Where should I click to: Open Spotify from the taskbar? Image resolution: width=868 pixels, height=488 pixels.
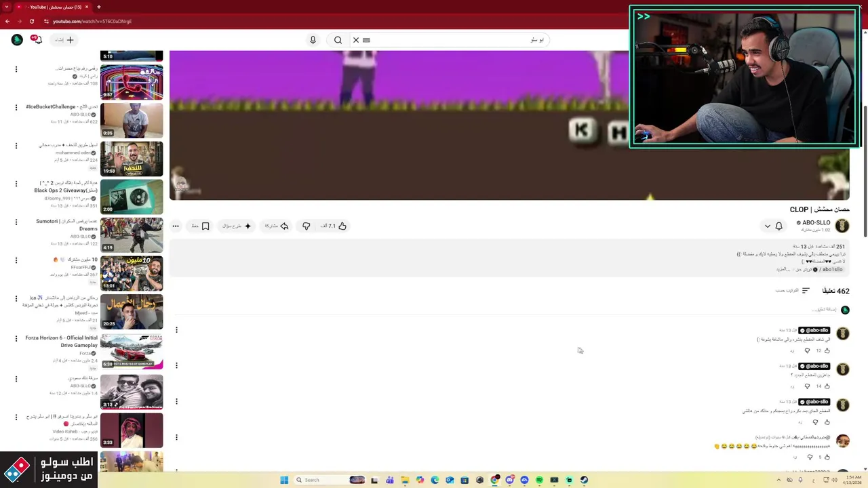539,480
